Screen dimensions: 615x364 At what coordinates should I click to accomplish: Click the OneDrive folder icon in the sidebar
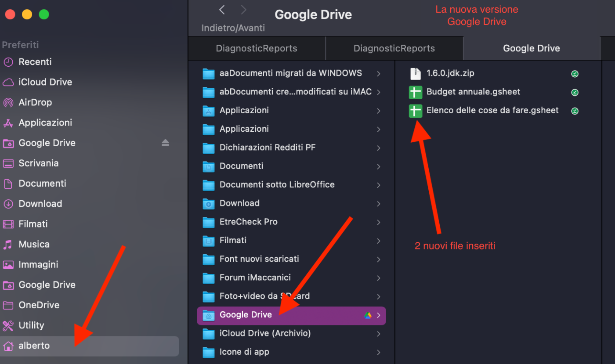8,305
